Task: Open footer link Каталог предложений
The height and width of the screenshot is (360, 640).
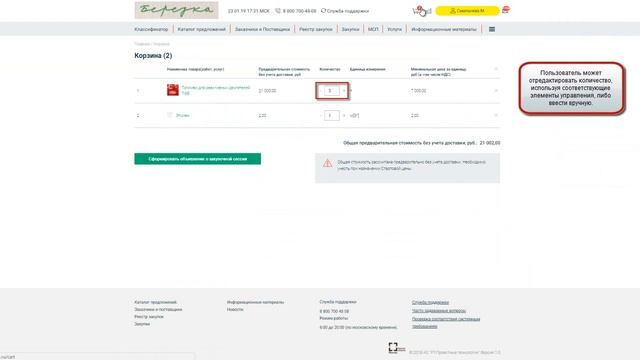Action: click(x=156, y=302)
